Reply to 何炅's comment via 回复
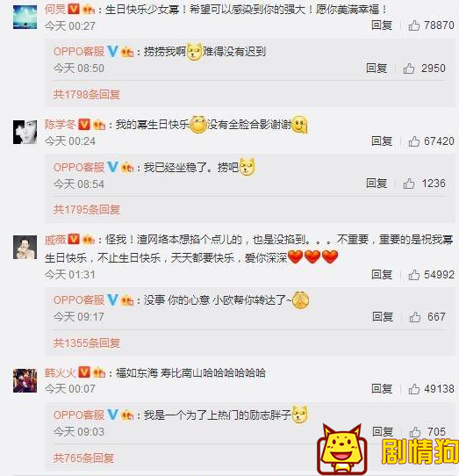This screenshot has width=459, height=476. (x=382, y=25)
